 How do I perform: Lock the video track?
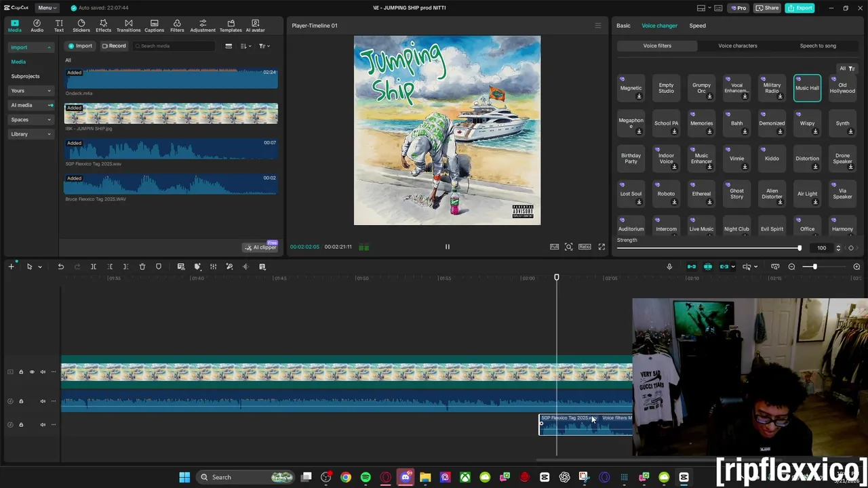coord(21,371)
